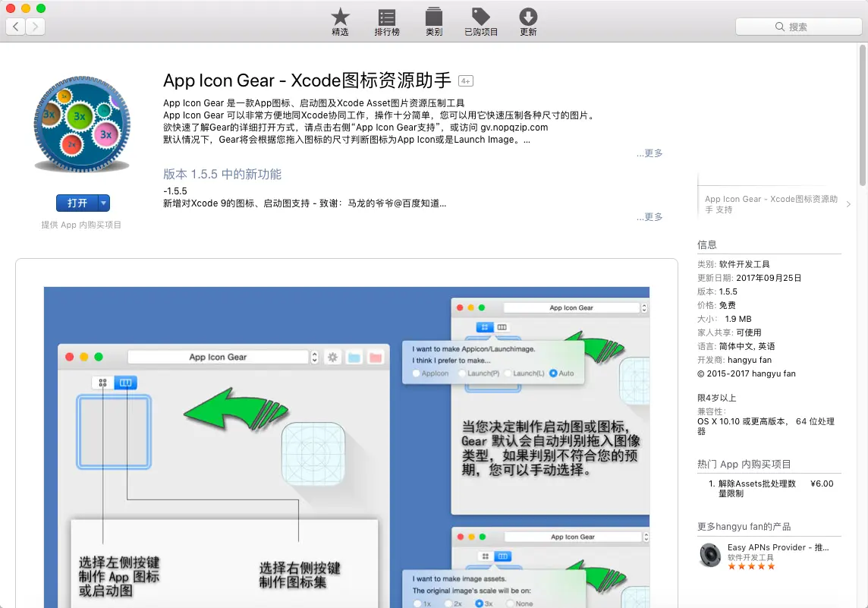Screen dimensions: 868x608
Task: Click the vertical scrollbar
Action: (863, 115)
